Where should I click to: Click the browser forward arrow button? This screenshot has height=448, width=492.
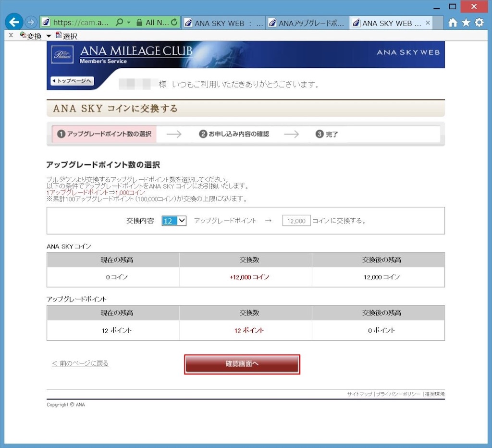(31, 22)
